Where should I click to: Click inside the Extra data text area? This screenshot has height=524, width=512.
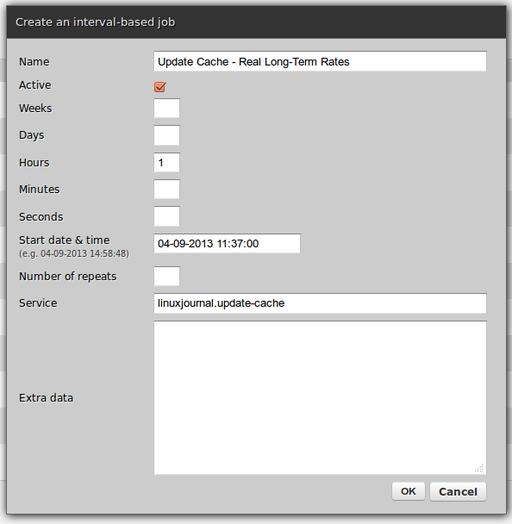[320, 398]
